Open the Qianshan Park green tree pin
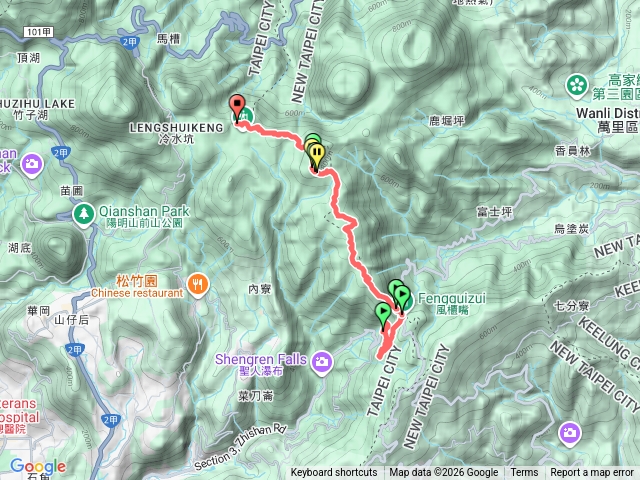Viewport: 640px width, 480px height. point(84,214)
